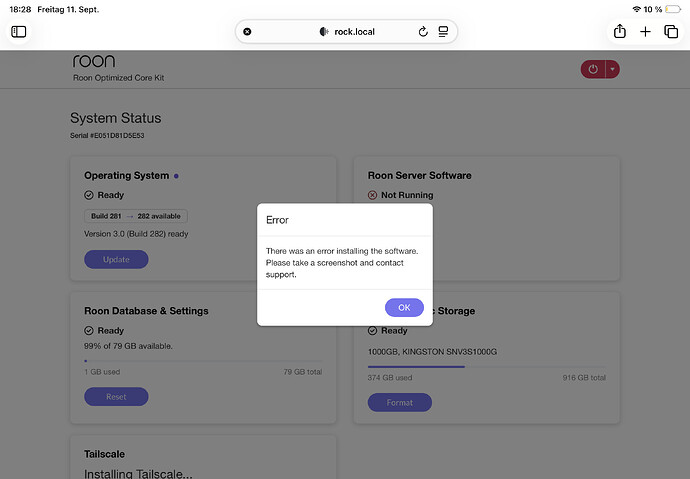Open the reader/page menu icon in address bar
Image resolution: width=690 pixels, height=479 pixels.
tap(443, 32)
